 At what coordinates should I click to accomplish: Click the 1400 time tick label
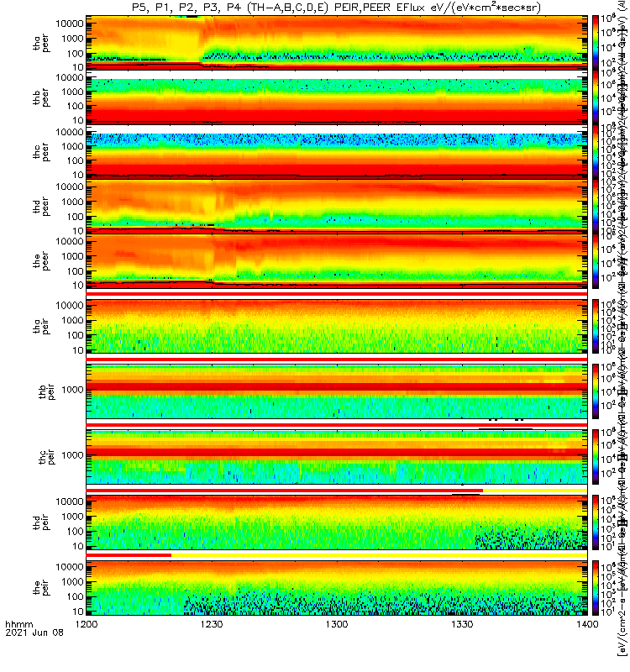(x=587, y=624)
